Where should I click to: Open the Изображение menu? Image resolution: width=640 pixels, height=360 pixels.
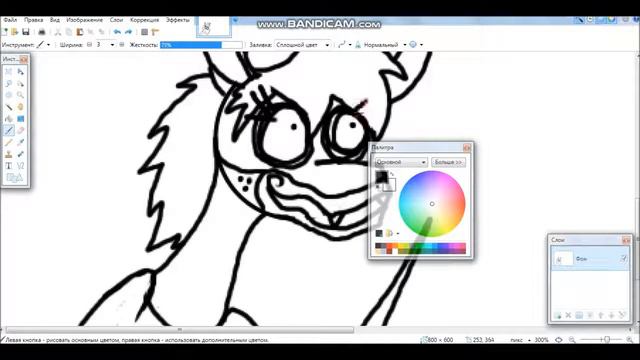84,20
